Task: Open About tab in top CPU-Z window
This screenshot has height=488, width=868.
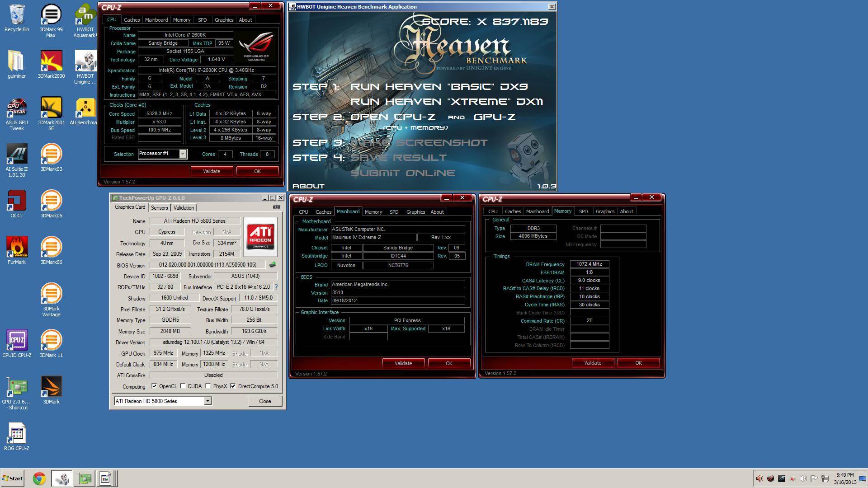Action: pyautogui.click(x=245, y=20)
